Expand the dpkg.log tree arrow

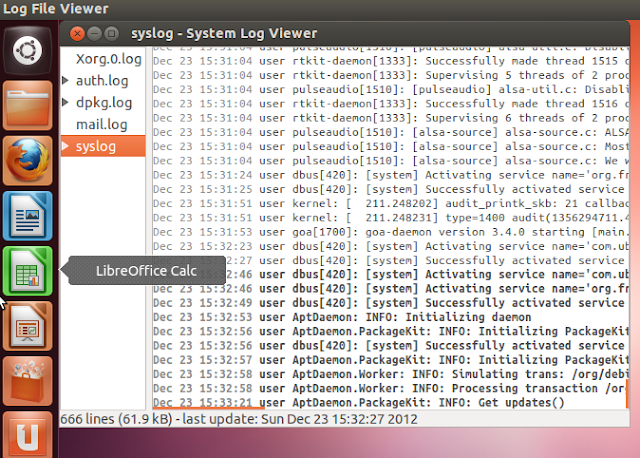pyautogui.click(x=65, y=102)
